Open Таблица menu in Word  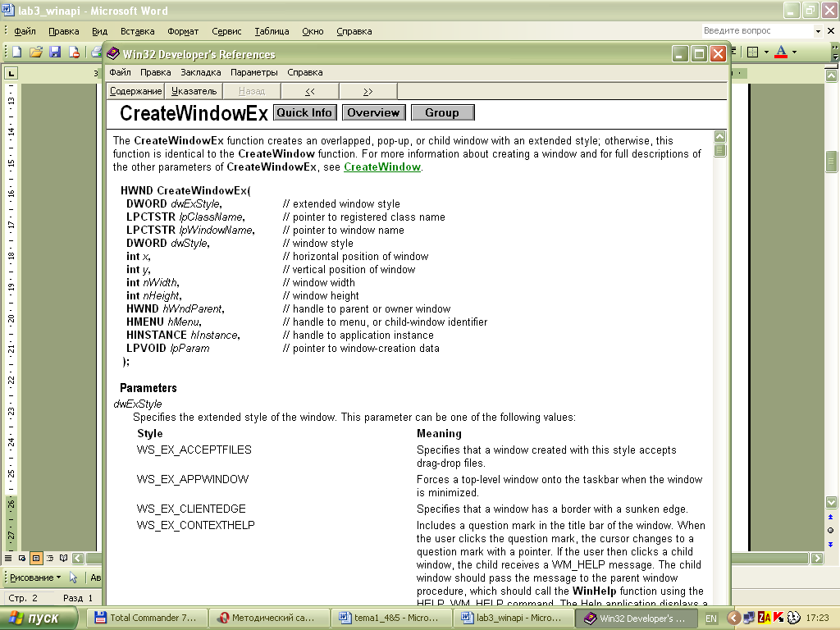coord(272,31)
